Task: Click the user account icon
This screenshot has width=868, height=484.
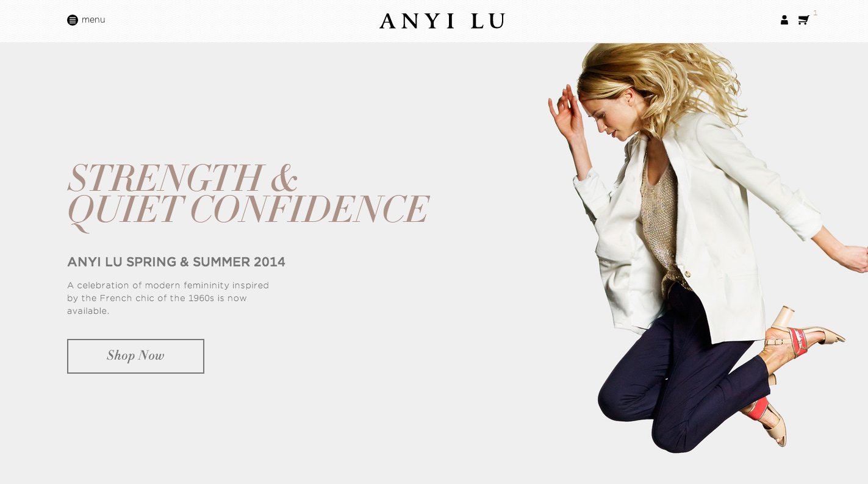Action: (x=784, y=20)
